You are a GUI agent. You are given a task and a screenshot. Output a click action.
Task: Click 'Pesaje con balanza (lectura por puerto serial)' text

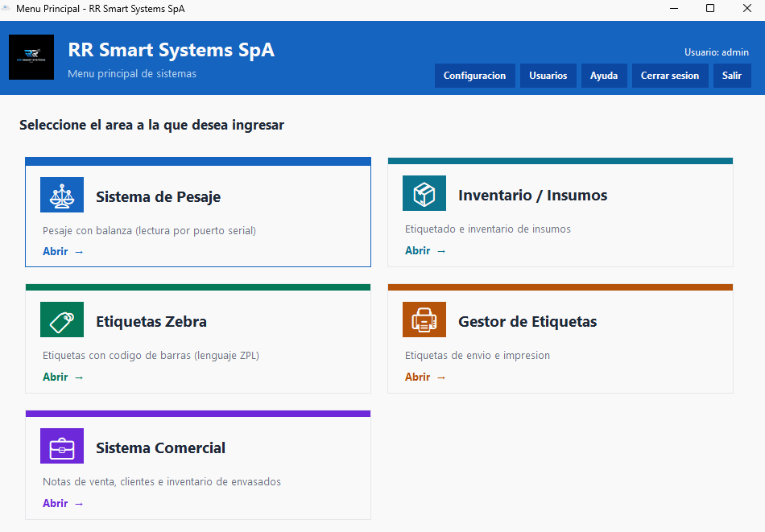pyautogui.click(x=149, y=231)
